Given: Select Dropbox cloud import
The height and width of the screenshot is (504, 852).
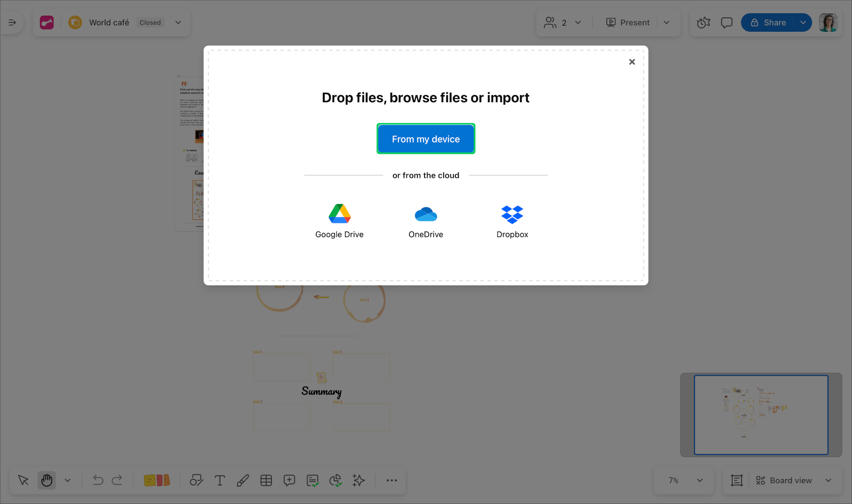Looking at the screenshot, I should pyautogui.click(x=512, y=221).
